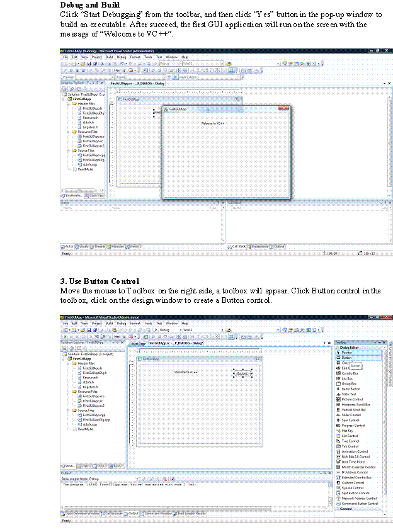Switch to the Start Page tab

click(138, 343)
